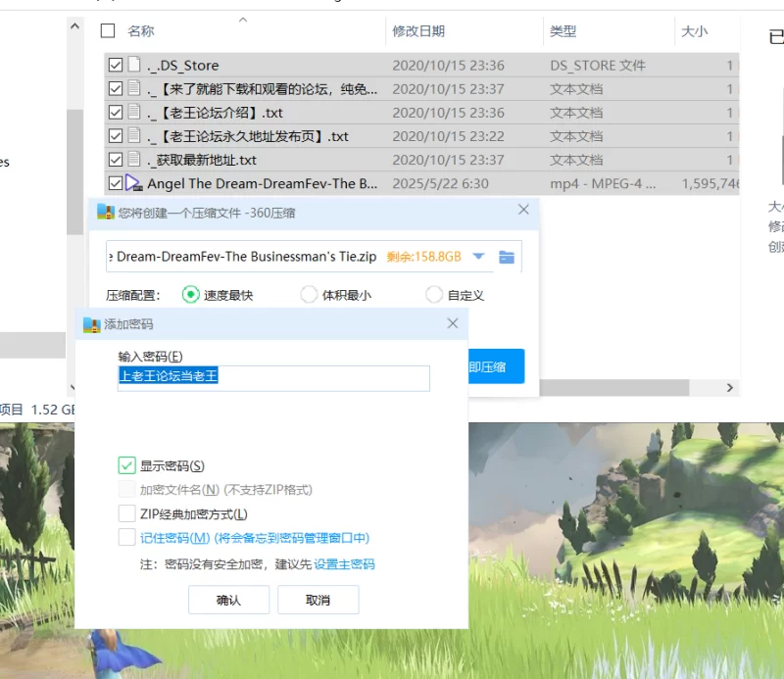
Task: Click the 确认 button
Action: click(x=228, y=600)
